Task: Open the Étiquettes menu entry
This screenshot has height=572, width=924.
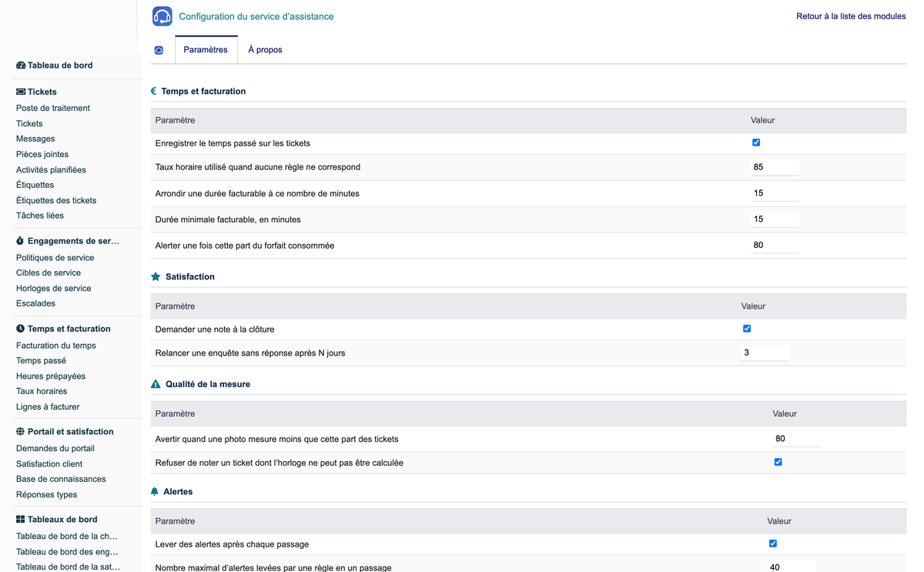Action: [x=35, y=185]
